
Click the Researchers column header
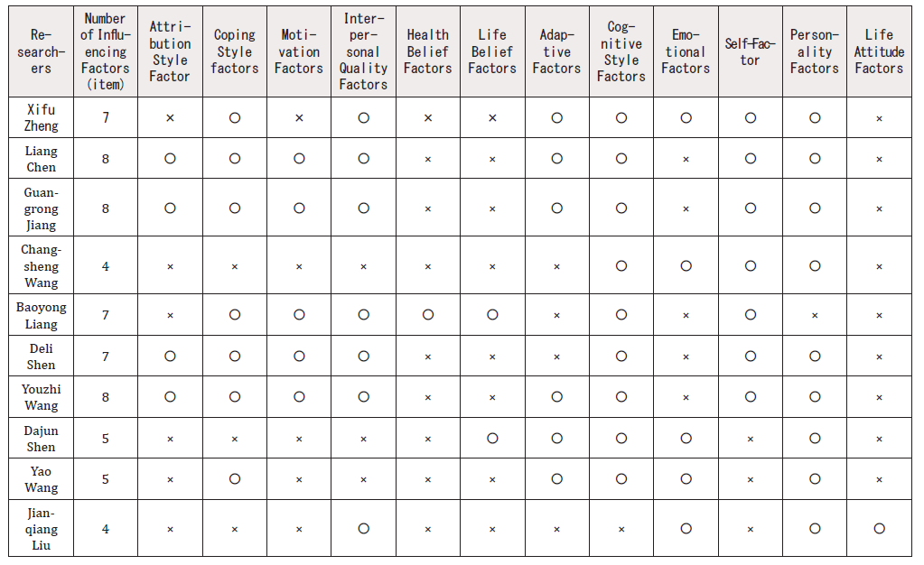tap(41, 51)
